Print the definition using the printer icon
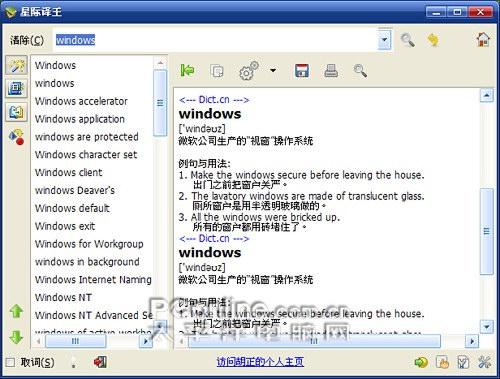 [331, 71]
